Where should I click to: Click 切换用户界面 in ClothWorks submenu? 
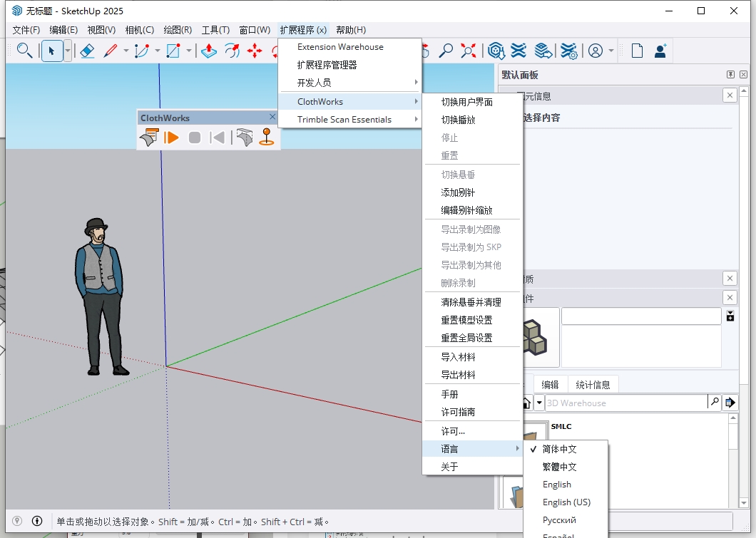click(472, 102)
